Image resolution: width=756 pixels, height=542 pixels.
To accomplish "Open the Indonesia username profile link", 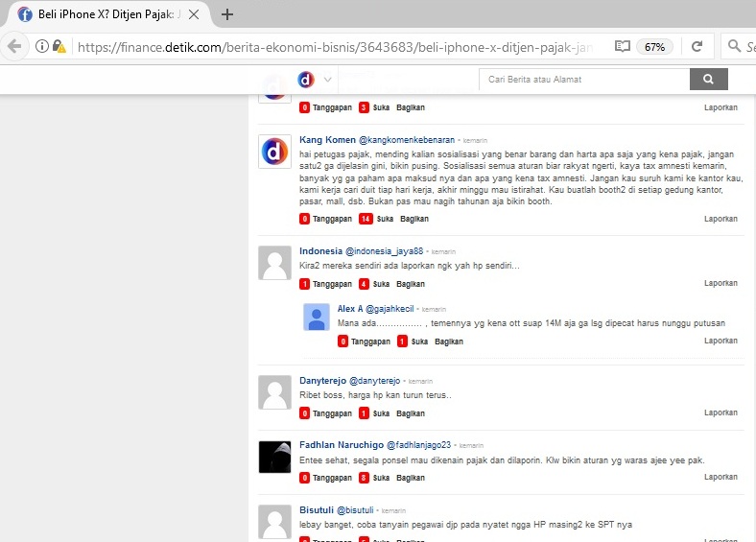I will (x=320, y=251).
